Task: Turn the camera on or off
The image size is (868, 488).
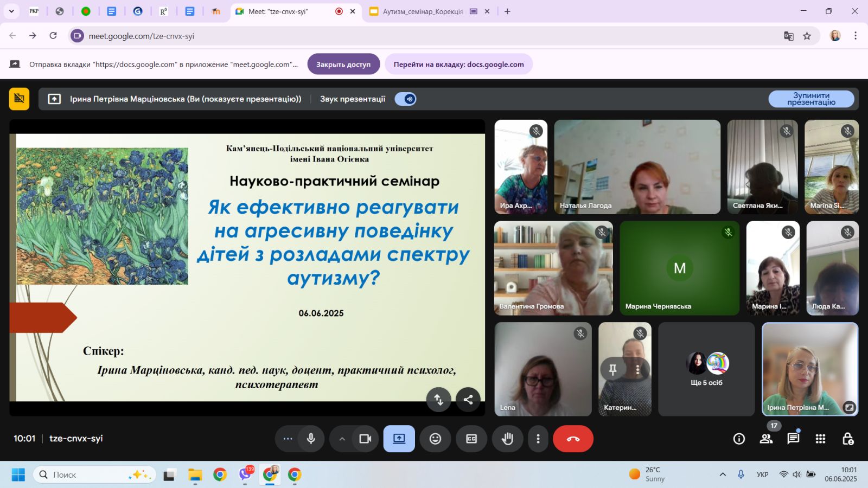Action: (365, 439)
